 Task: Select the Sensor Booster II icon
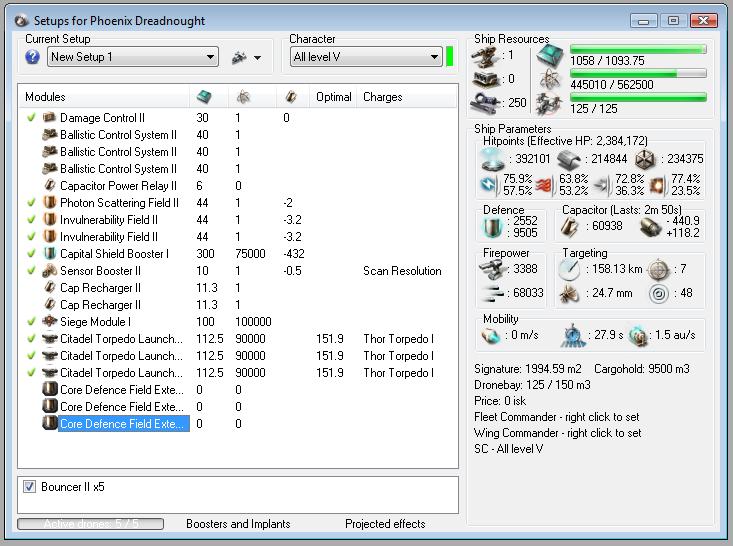(x=50, y=270)
